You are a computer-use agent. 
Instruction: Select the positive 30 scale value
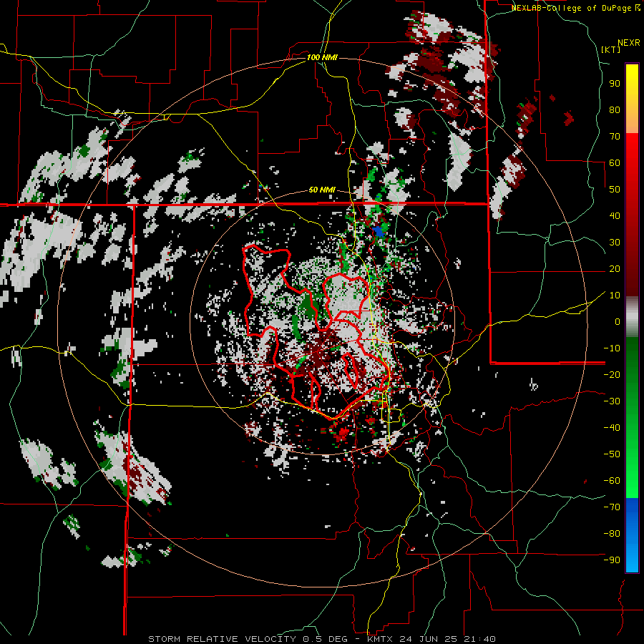[615, 243]
